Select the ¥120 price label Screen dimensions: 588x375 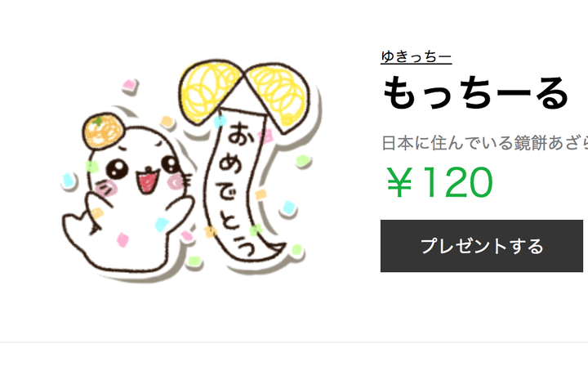tap(439, 182)
